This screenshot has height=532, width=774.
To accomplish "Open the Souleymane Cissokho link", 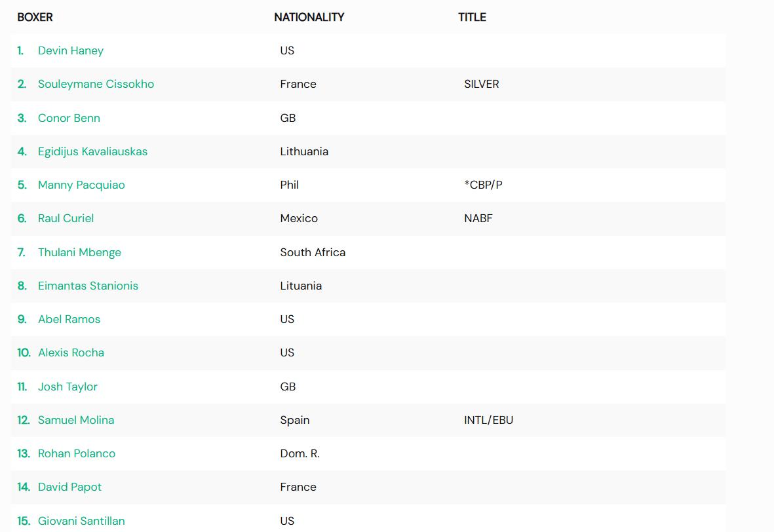I will (96, 85).
